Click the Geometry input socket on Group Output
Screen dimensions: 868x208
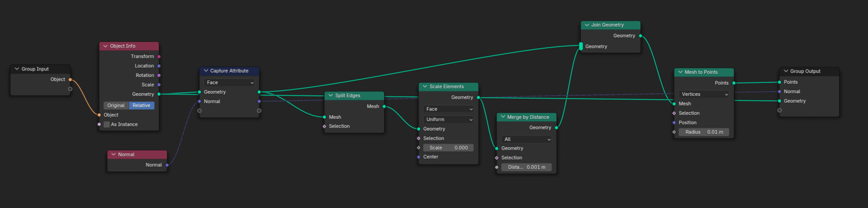point(780,101)
